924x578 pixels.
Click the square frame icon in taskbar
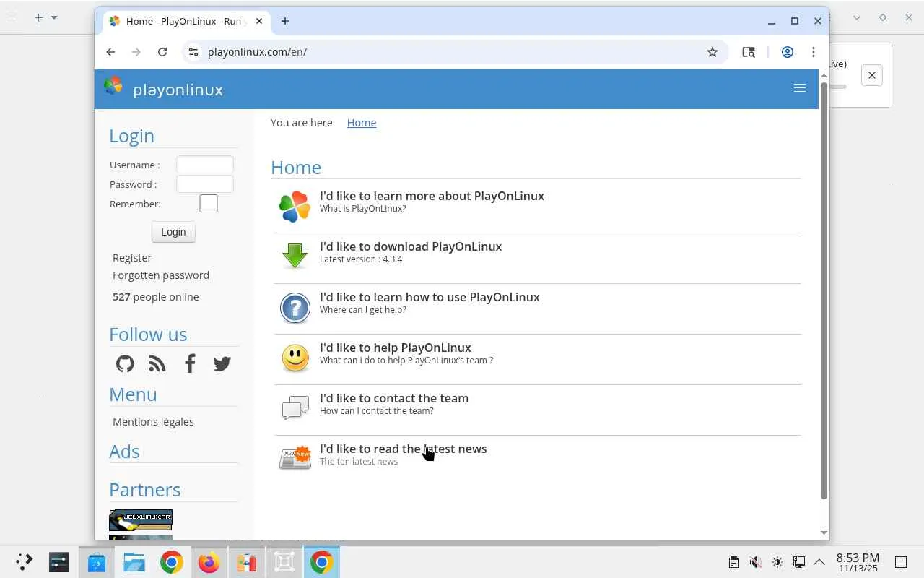click(284, 562)
